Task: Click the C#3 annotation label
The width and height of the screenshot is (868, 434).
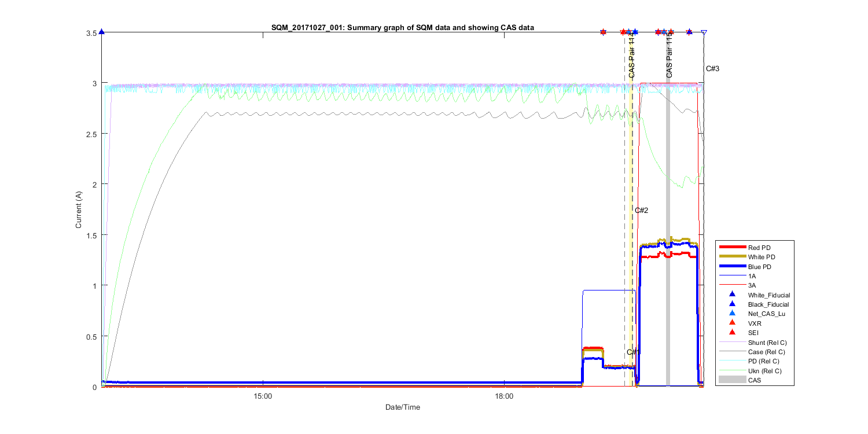Action: point(712,69)
